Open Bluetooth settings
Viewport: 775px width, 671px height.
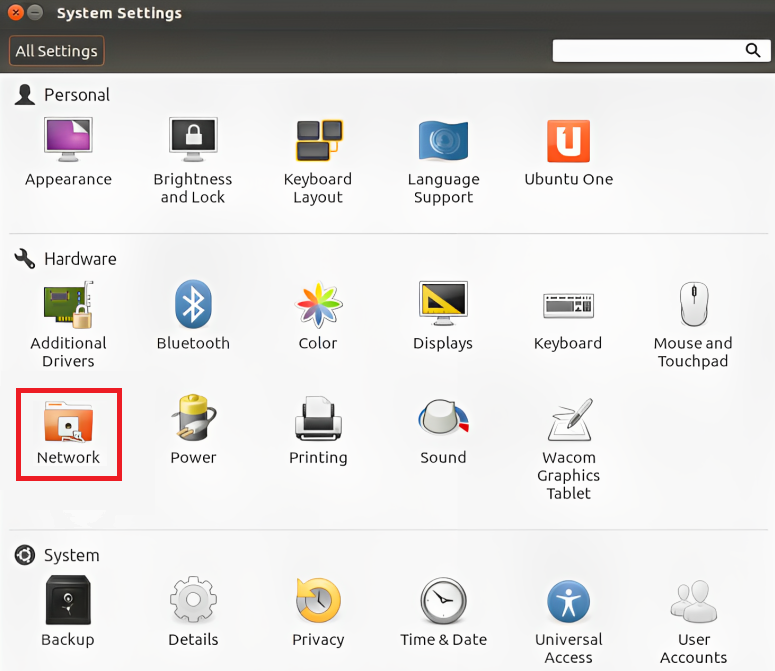point(193,316)
